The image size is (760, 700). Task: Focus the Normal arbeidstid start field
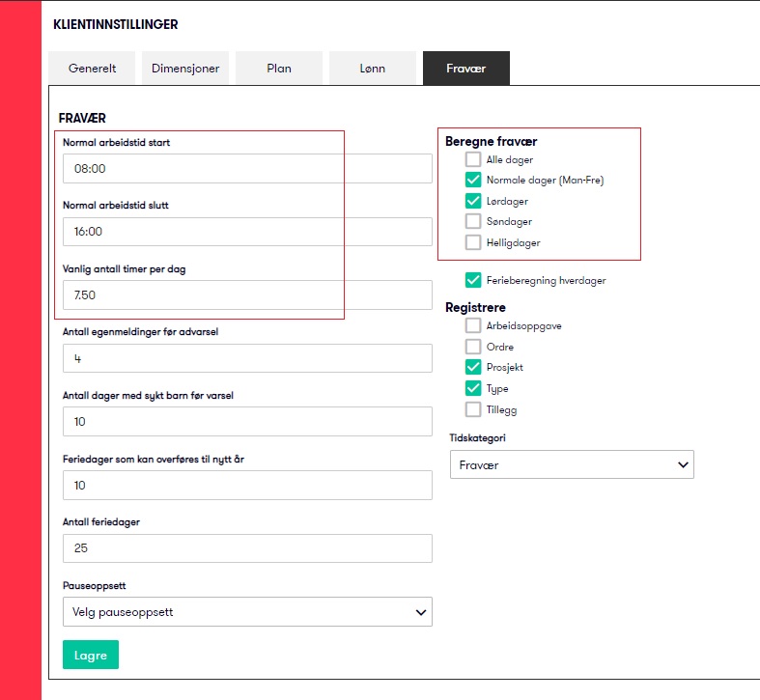click(247, 169)
